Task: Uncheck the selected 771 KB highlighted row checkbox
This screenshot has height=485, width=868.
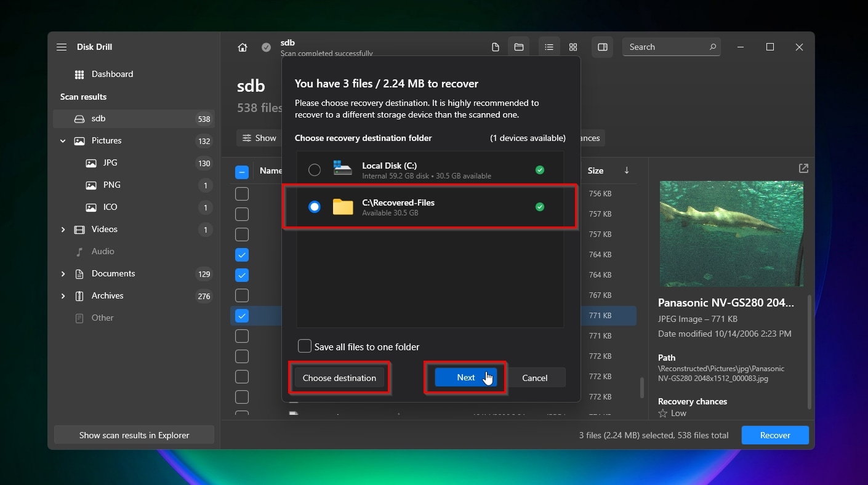Action: pos(242,316)
